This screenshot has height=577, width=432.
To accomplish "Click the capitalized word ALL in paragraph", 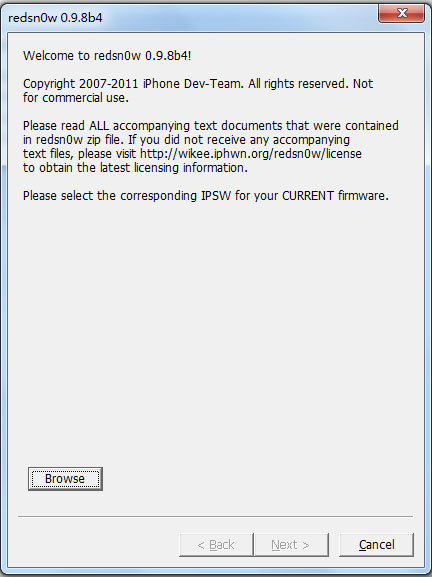I will 99,125.
